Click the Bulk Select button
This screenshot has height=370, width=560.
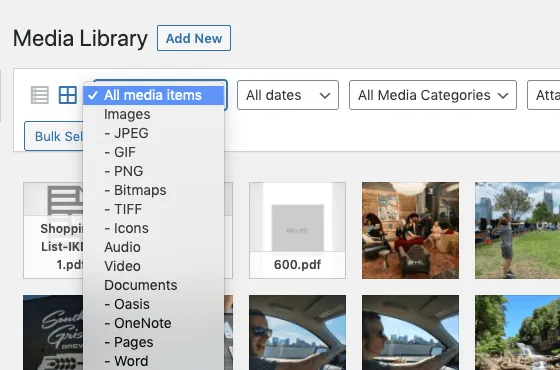click(x=54, y=136)
